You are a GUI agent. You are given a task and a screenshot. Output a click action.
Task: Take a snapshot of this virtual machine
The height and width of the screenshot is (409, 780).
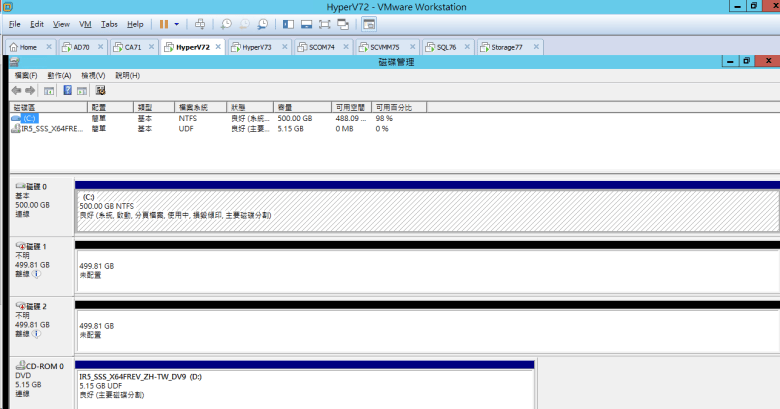tap(227, 23)
